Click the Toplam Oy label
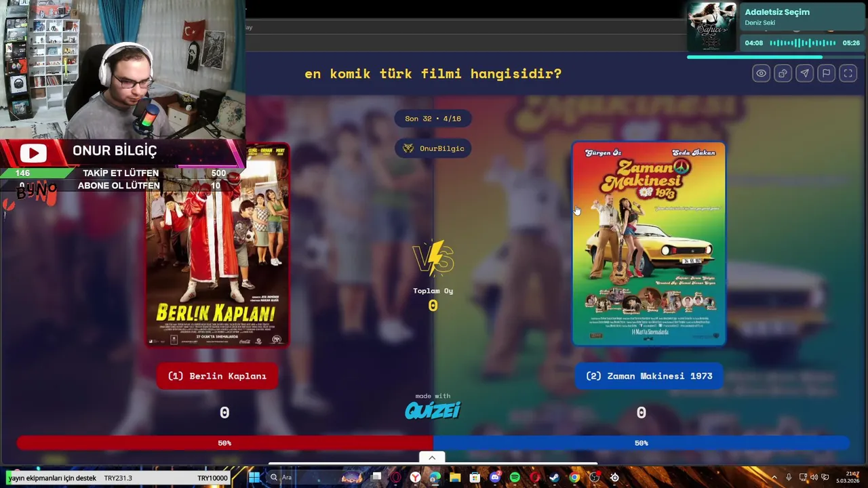Screen dimensions: 868x488 coord(433,291)
